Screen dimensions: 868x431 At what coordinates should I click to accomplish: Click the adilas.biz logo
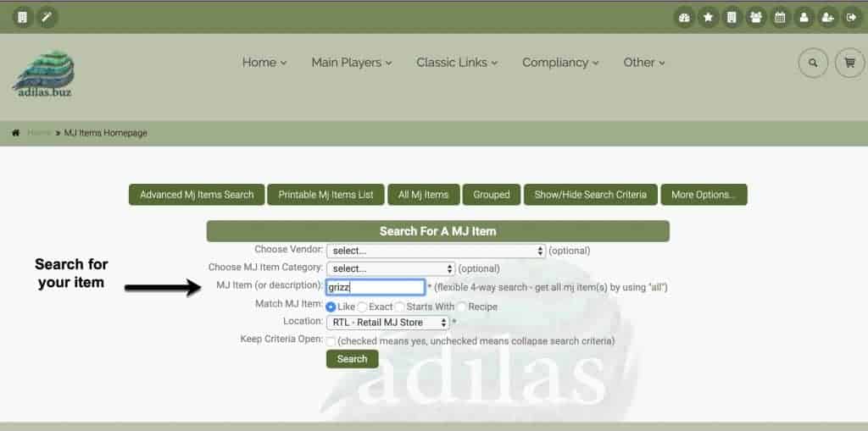(44, 75)
